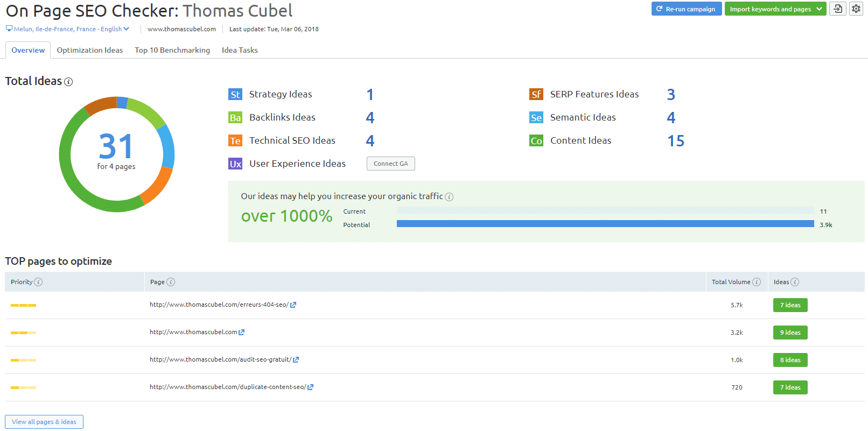868x431 pixels.
Task: Click Strategy Ideas count 1
Action: point(370,95)
